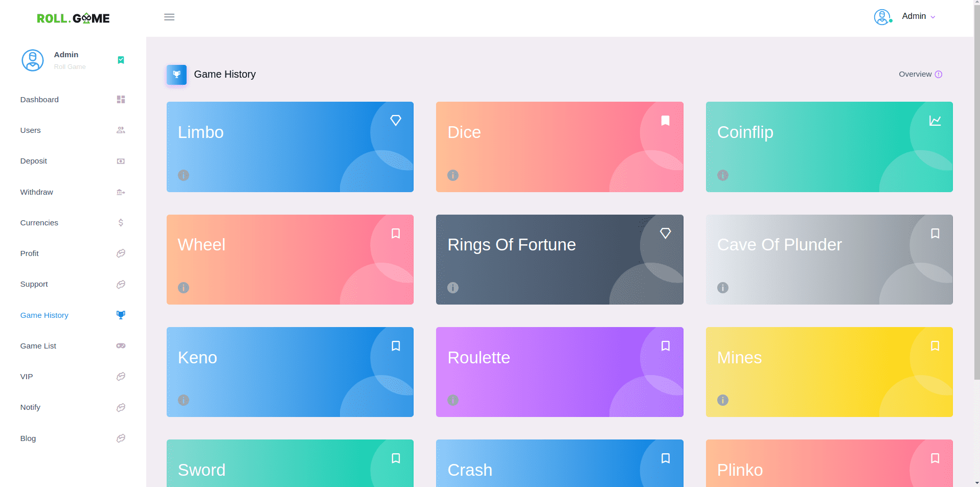This screenshot has height=487, width=980.
Task: Open the Keno game history card
Action: 290,372
